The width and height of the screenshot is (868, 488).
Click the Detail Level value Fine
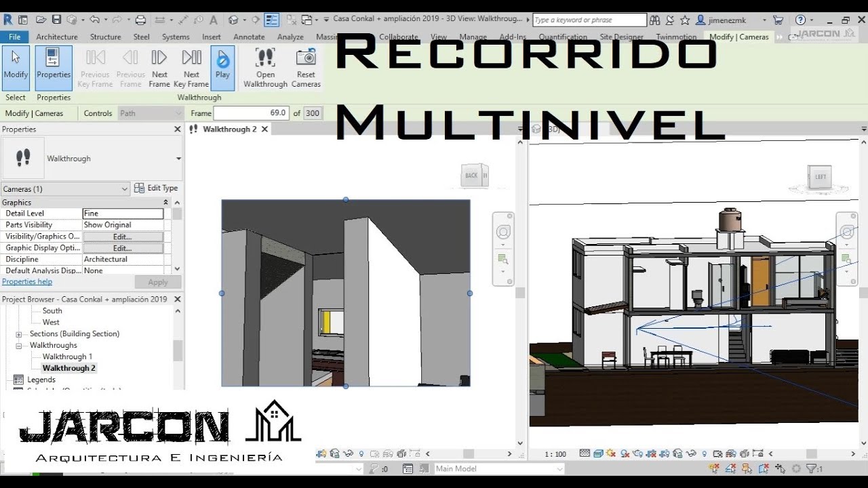click(123, 213)
